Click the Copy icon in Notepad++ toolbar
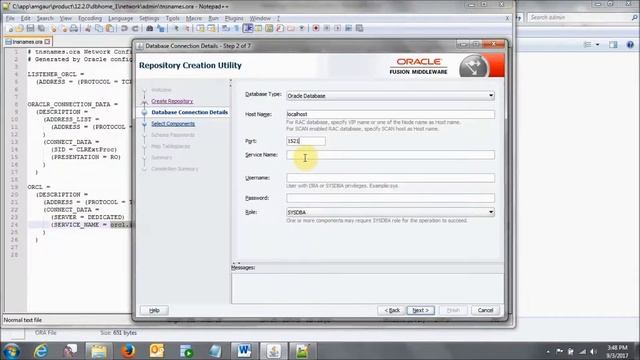Screen dimensions: 640x360 (x=99, y=28)
